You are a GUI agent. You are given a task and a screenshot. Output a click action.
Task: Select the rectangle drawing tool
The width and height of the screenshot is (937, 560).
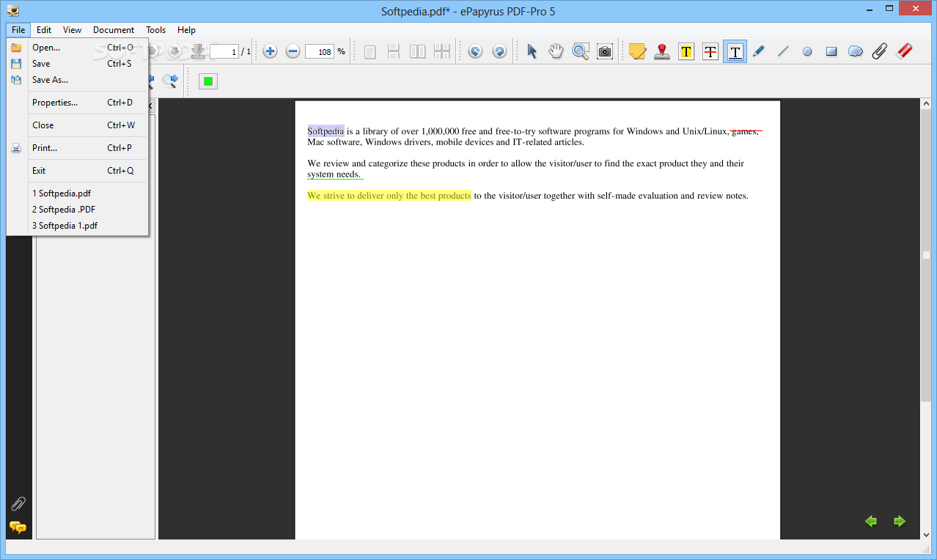click(831, 51)
